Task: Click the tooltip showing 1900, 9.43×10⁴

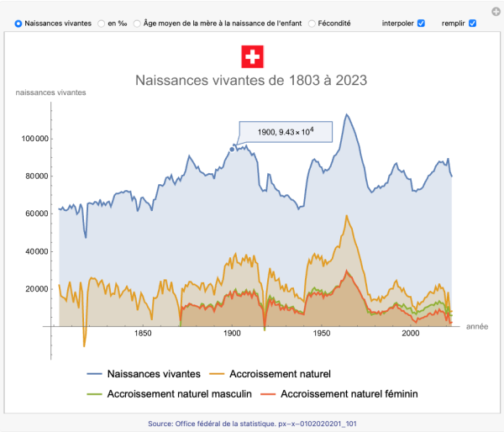Action: 286,132
